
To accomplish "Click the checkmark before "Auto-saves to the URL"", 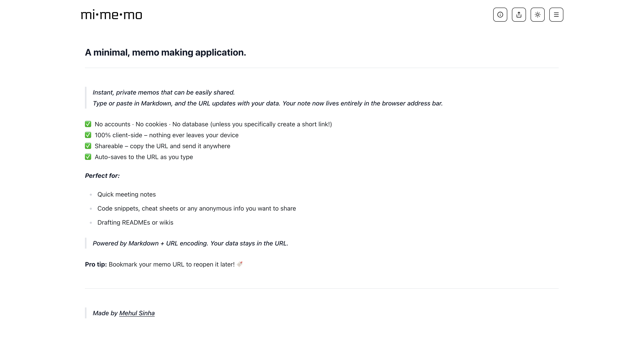I will click(88, 157).
